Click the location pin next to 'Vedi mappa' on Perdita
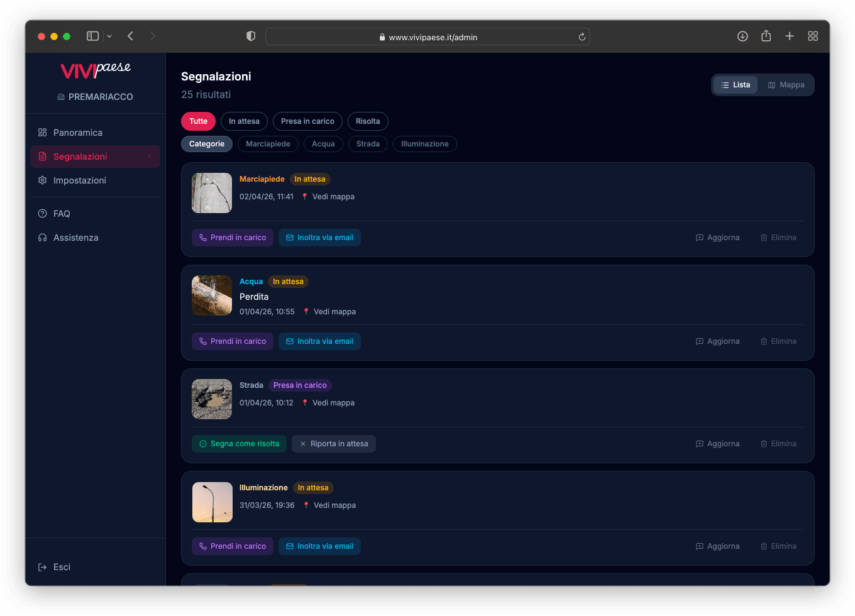The image size is (855, 616). pos(306,311)
